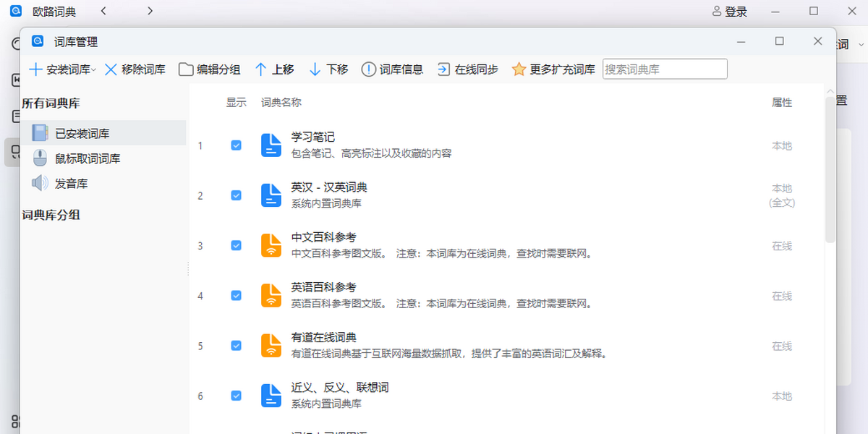Open 鼠标取词词库 in the sidebar
This screenshot has width=868, height=434.
click(88, 158)
